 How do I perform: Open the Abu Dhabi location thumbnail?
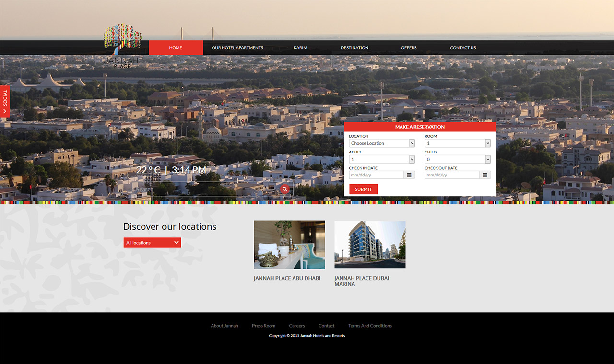click(x=289, y=245)
